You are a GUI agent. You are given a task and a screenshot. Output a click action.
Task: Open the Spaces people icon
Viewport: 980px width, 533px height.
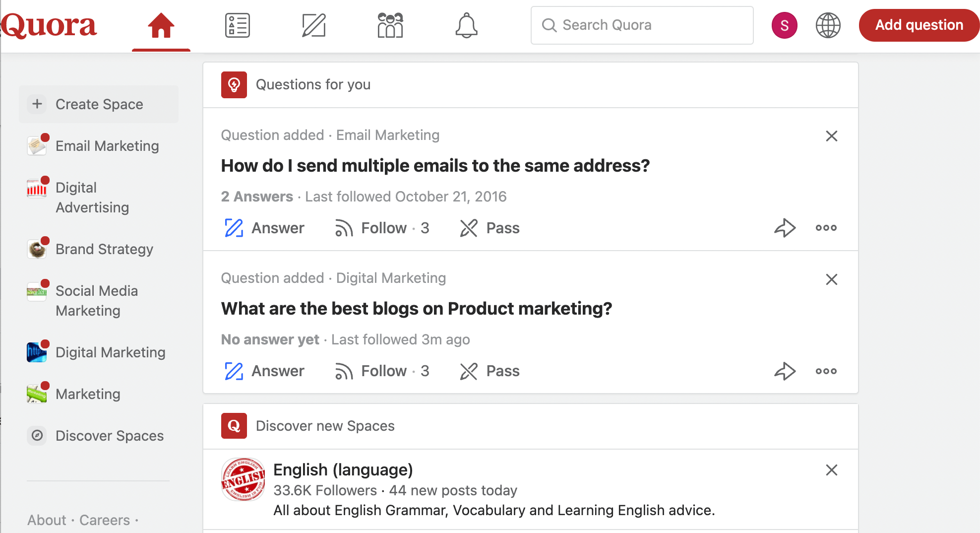pyautogui.click(x=390, y=25)
